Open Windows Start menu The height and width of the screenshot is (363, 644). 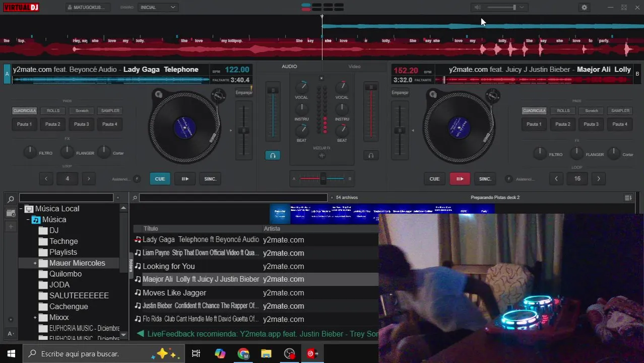tap(11, 354)
